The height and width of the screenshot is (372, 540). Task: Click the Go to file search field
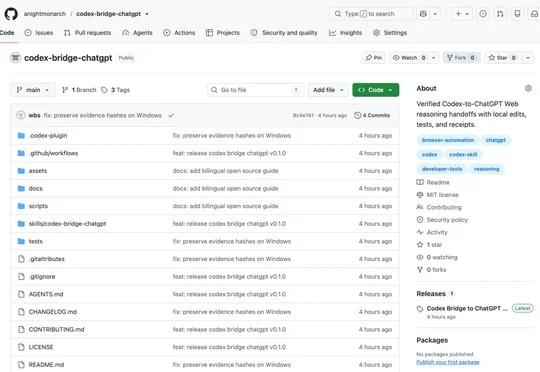256,90
